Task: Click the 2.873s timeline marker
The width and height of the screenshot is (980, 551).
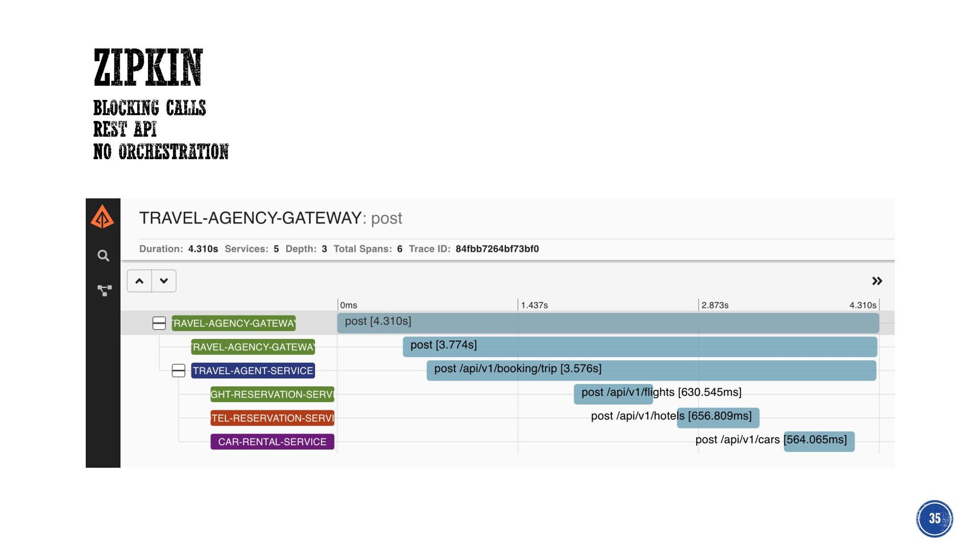Action: pyautogui.click(x=715, y=305)
